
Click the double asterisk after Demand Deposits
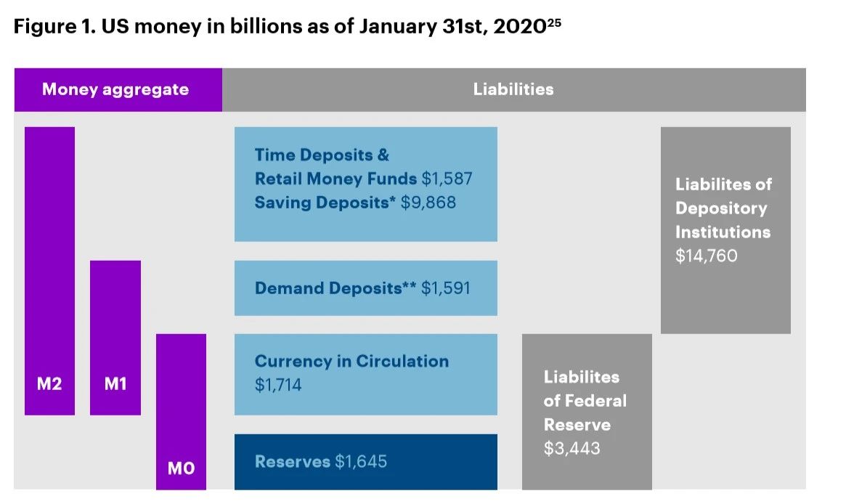pos(409,285)
